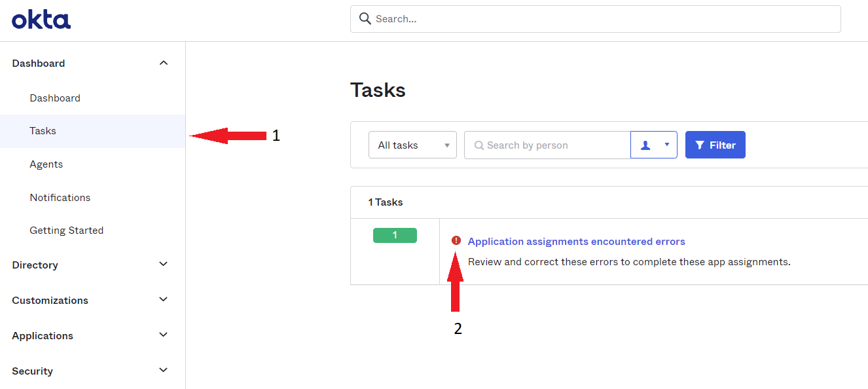This screenshot has height=389, width=868.
Task: Navigate to Getting Started
Action: coord(66,230)
